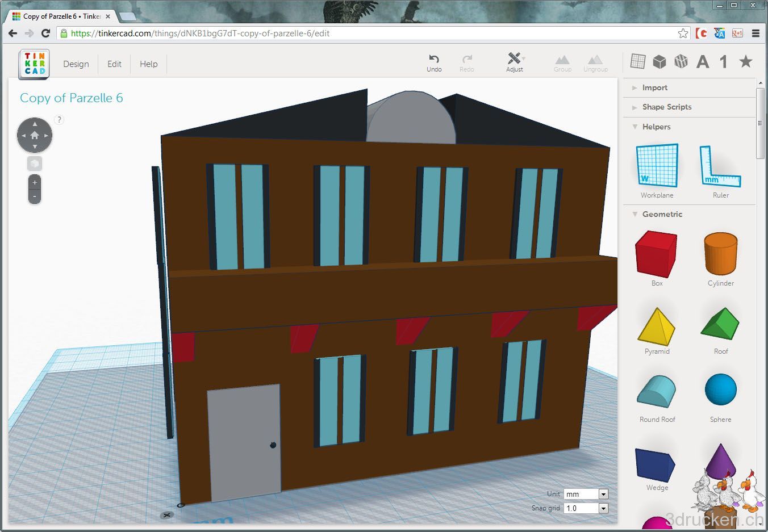Click the Google+ extension icon
The width and height of the screenshot is (768, 532).
tap(737, 33)
